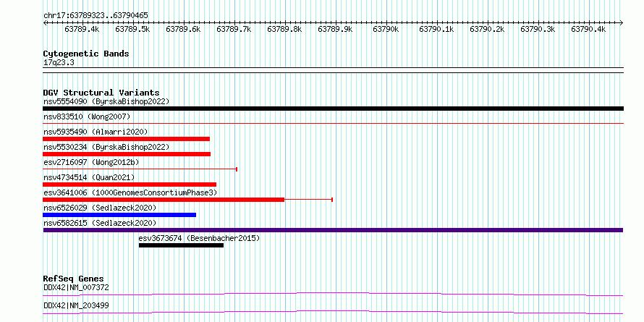The height and width of the screenshot is (322, 644).
Task: Click the nsv5554090 black variant bar
Action: pyautogui.click(x=333, y=109)
